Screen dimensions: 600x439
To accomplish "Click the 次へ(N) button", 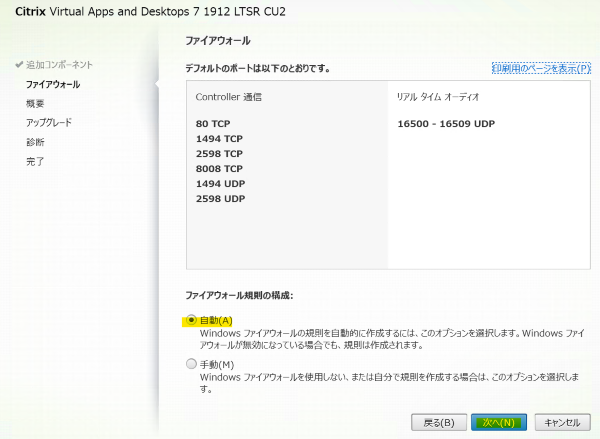I will (x=499, y=422).
